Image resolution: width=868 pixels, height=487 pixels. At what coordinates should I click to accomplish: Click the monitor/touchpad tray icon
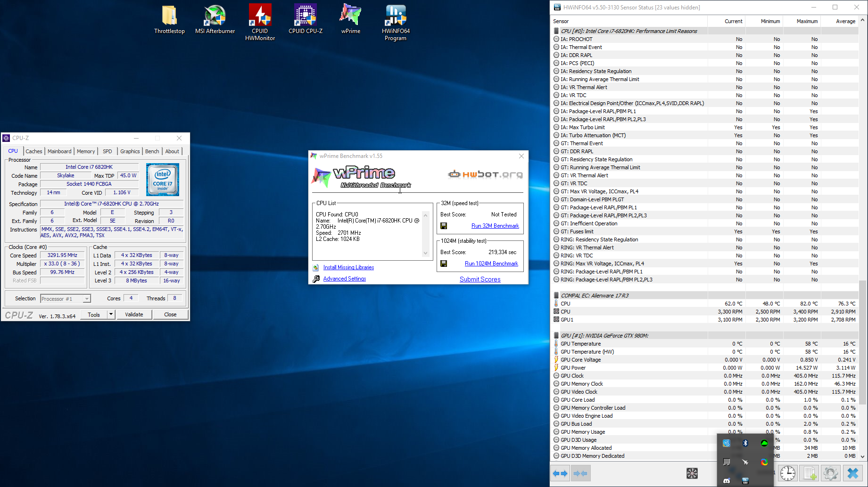pos(727,462)
